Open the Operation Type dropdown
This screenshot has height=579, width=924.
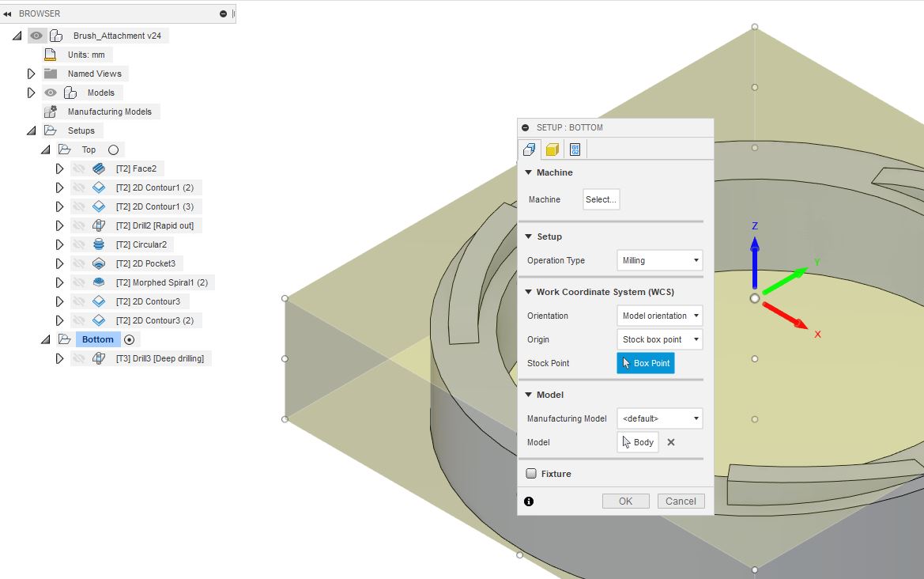(x=659, y=260)
